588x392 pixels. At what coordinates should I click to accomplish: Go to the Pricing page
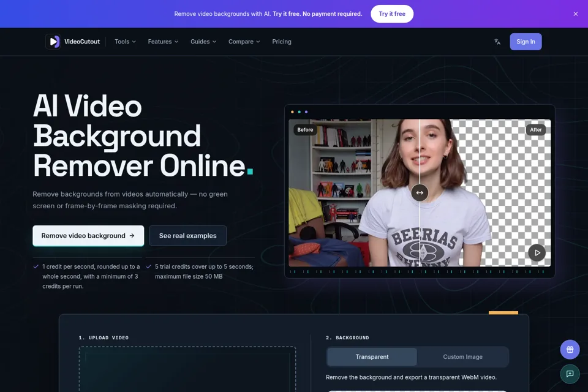point(282,42)
